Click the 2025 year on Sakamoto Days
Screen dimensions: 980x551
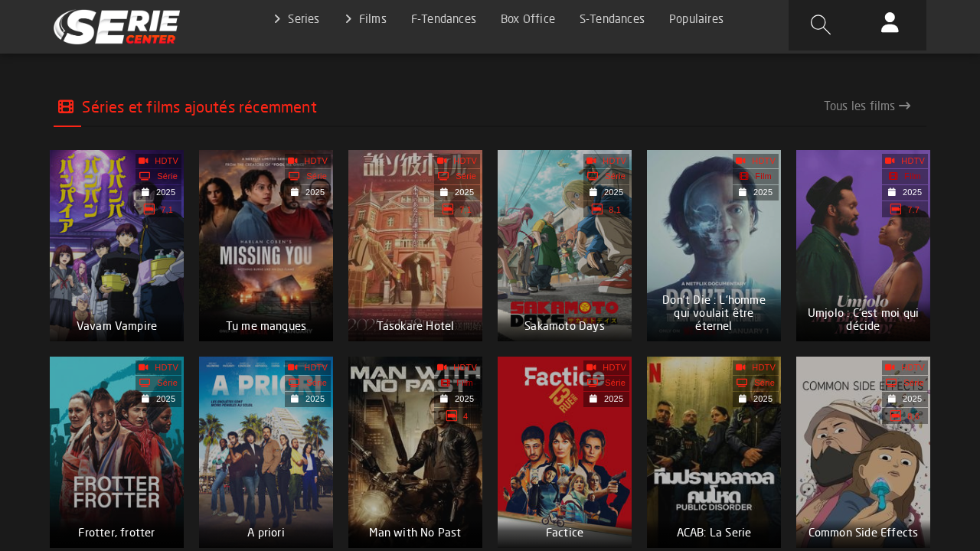coord(613,192)
